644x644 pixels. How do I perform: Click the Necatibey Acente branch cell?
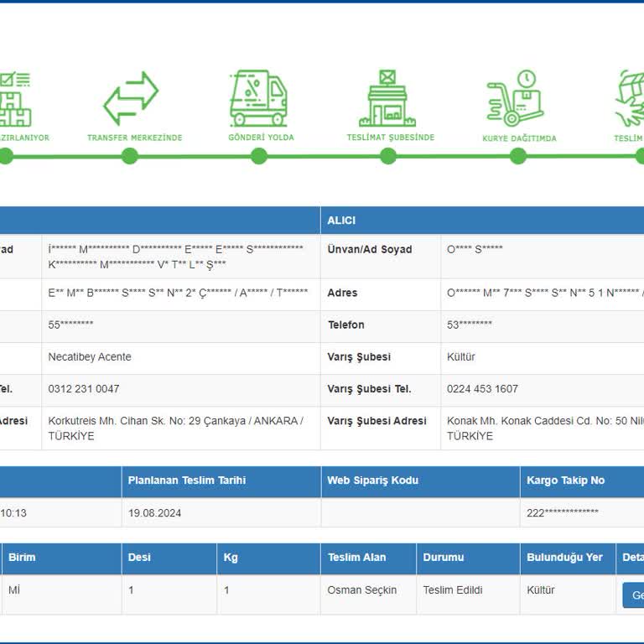pos(181,357)
